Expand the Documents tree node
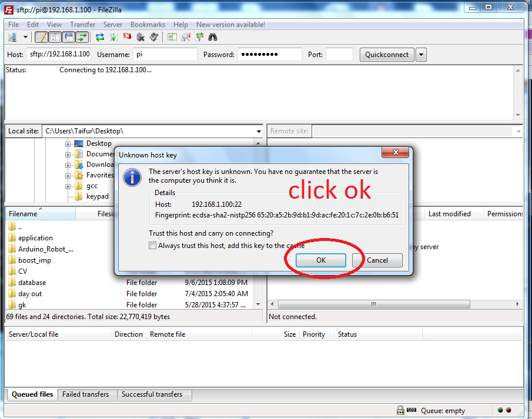This screenshot has width=532, height=419. (68, 155)
